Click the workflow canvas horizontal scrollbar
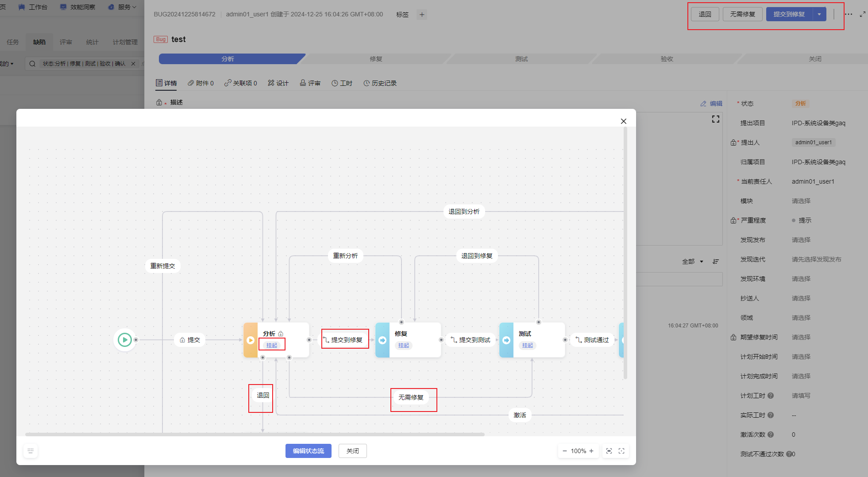 coord(255,435)
